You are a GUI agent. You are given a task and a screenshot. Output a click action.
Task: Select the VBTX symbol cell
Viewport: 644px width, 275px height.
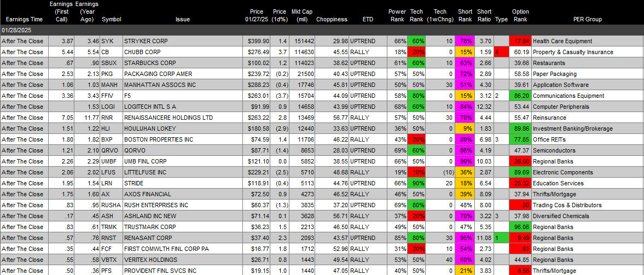pos(111,259)
